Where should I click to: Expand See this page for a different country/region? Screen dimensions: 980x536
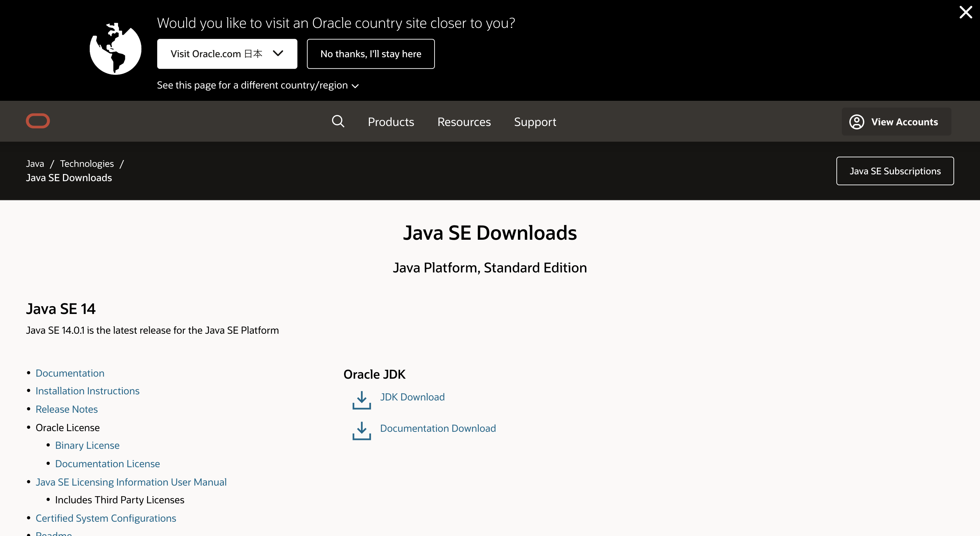[258, 85]
